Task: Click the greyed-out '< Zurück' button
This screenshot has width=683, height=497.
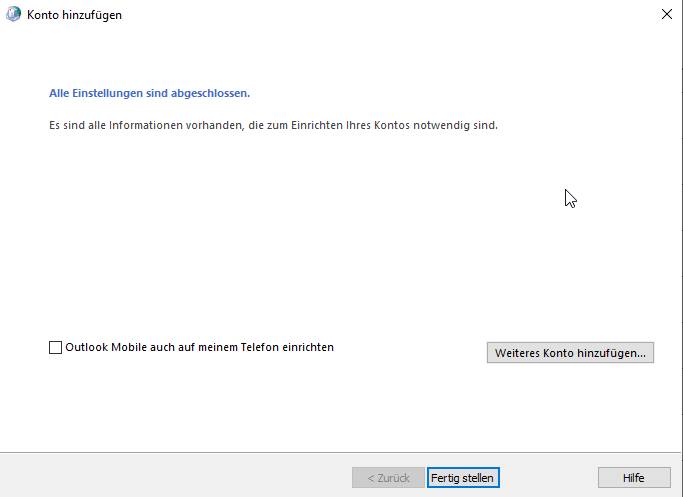Action: click(388, 477)
